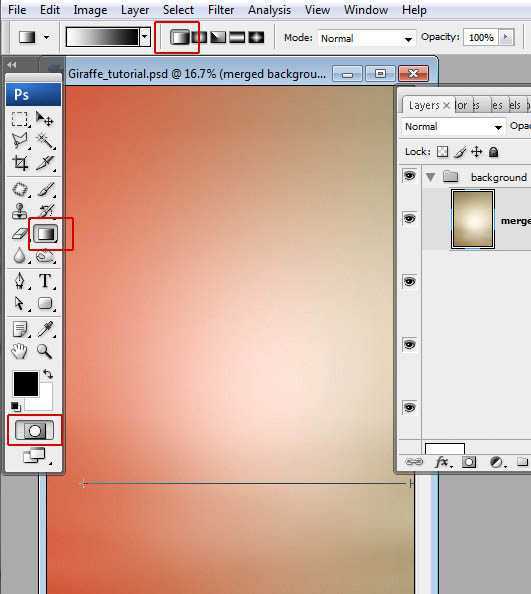Hide the background layer group

pos(409,176)
